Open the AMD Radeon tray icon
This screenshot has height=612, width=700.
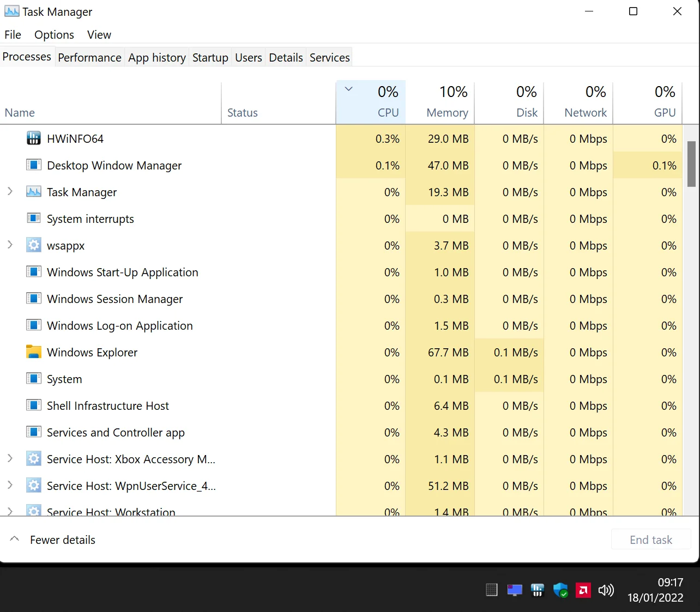coord(583,590)
